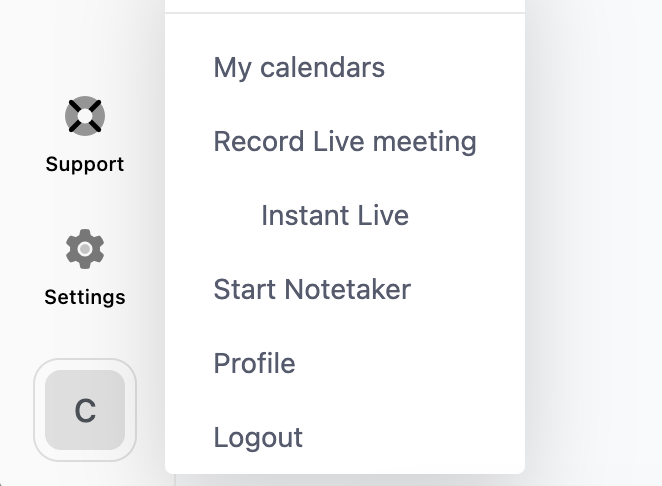662x486 pixels.
Task: Select Record Live meeting menu entry
Action: tap(345, 141)
